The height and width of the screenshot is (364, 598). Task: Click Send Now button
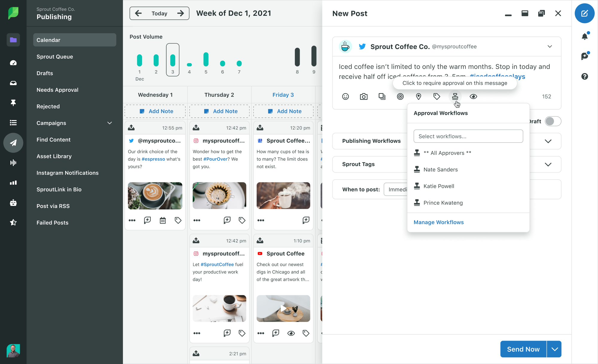click(523, 349)
